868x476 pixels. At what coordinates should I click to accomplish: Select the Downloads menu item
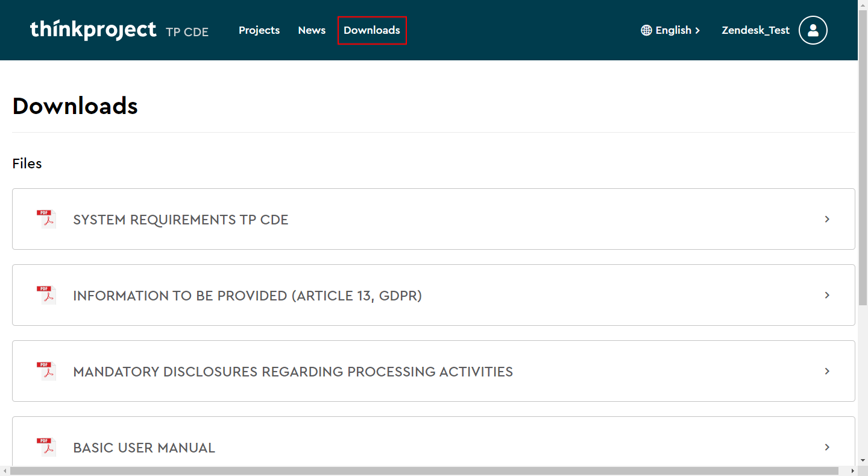point(372,30)
